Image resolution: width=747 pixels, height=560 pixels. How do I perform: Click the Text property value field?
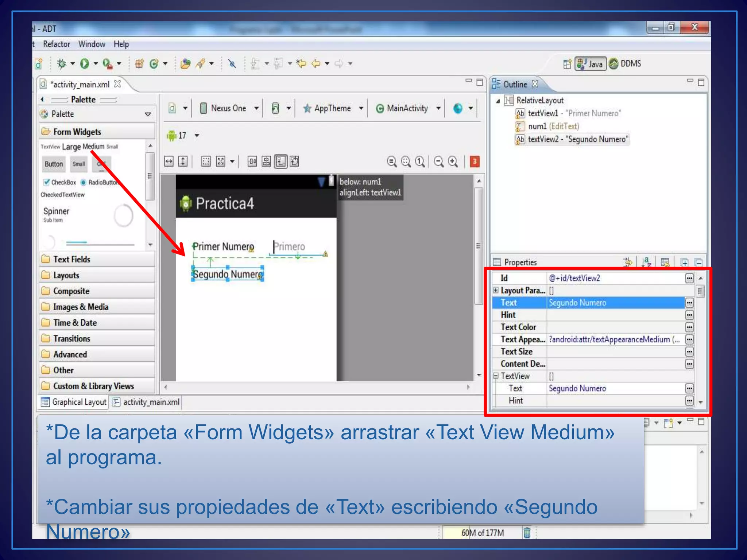(x=615, y=303)
